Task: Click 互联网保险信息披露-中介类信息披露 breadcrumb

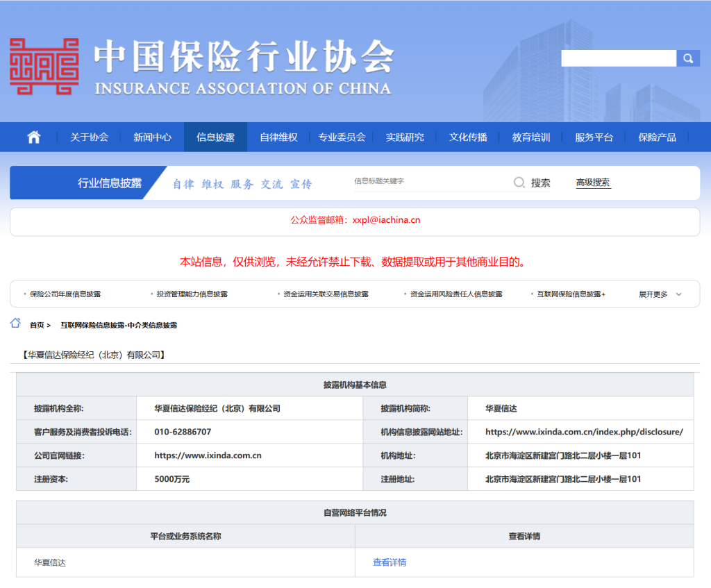Action: 119,325
